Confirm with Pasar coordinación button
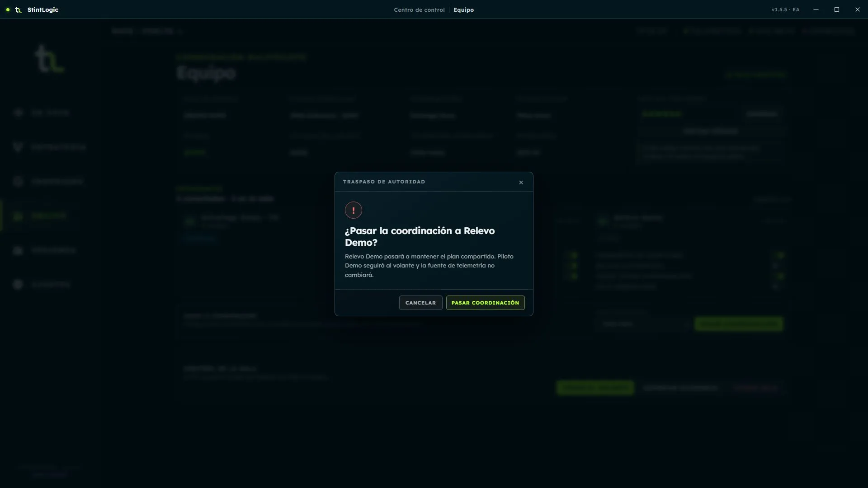Image resolution: width=868 pixels, height=488 pixels. tap(485, 303)
